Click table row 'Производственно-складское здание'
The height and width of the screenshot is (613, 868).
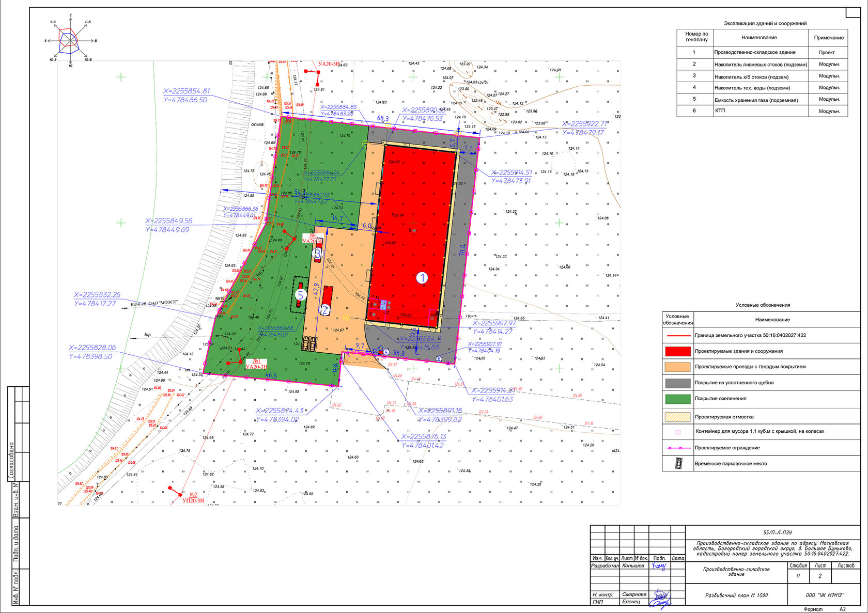pyautogui.click(x=762, y=52)
